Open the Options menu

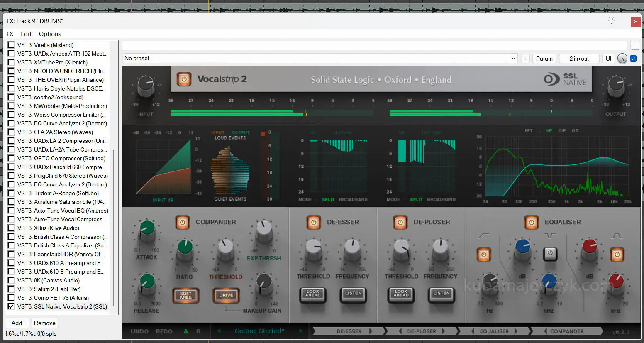coord(50,34)
